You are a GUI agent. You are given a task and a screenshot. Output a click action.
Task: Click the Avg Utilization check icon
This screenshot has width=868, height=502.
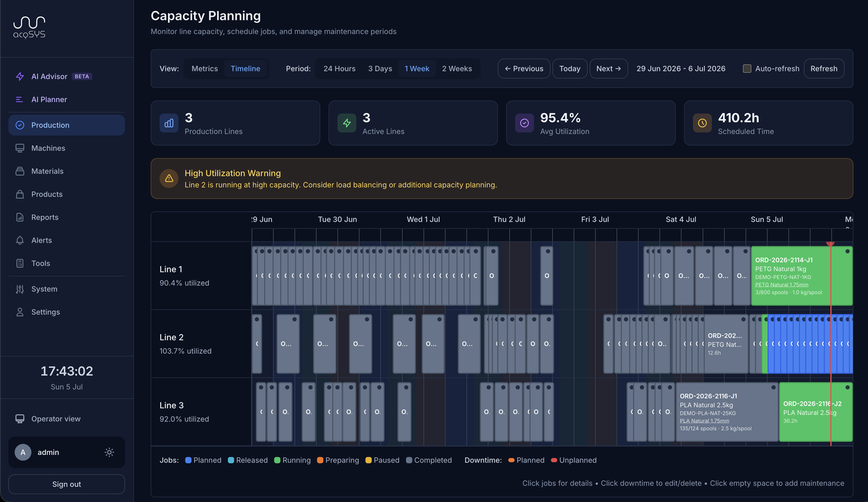pos(525,123)
